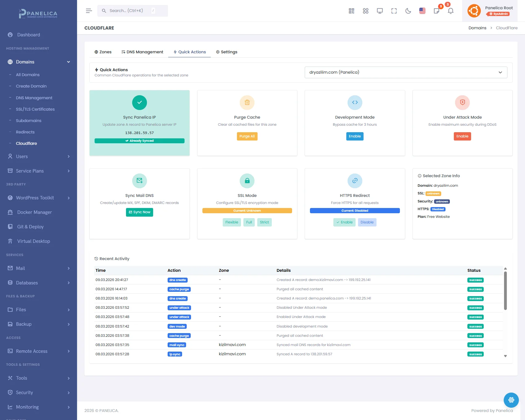Viewport: 525px width, 420px height.
Task: Click the monitor icon in header
Action: [x=380, y=11]
